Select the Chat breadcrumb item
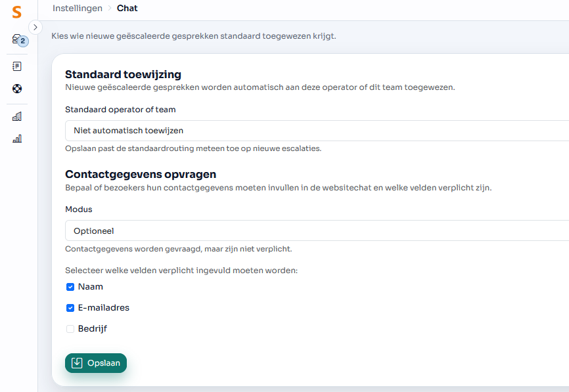 (x=127, y=9)
